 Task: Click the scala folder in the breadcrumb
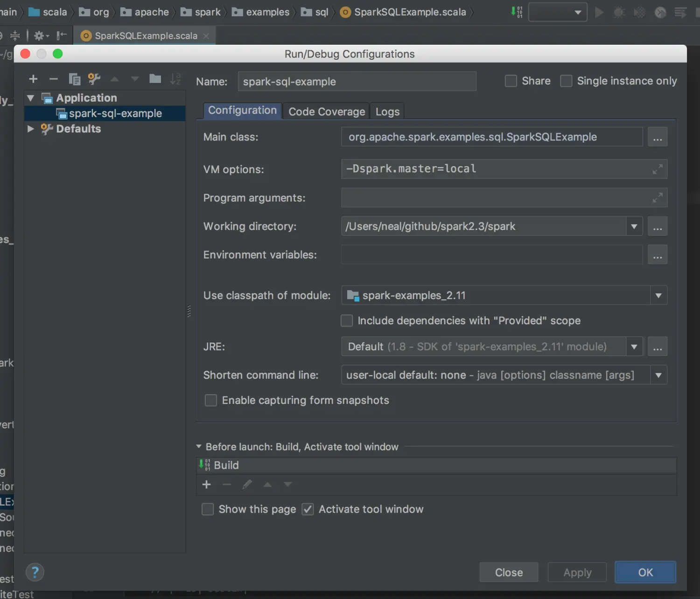(x=48, y=12)
